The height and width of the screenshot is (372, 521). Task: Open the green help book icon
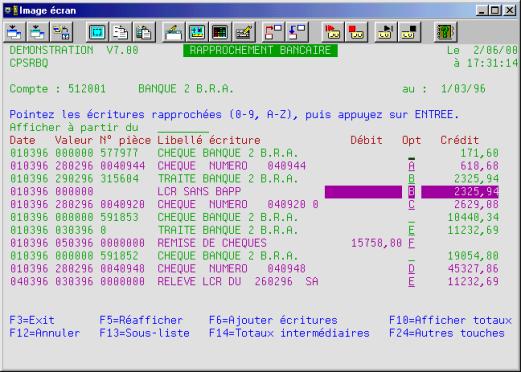coord(445,32)
